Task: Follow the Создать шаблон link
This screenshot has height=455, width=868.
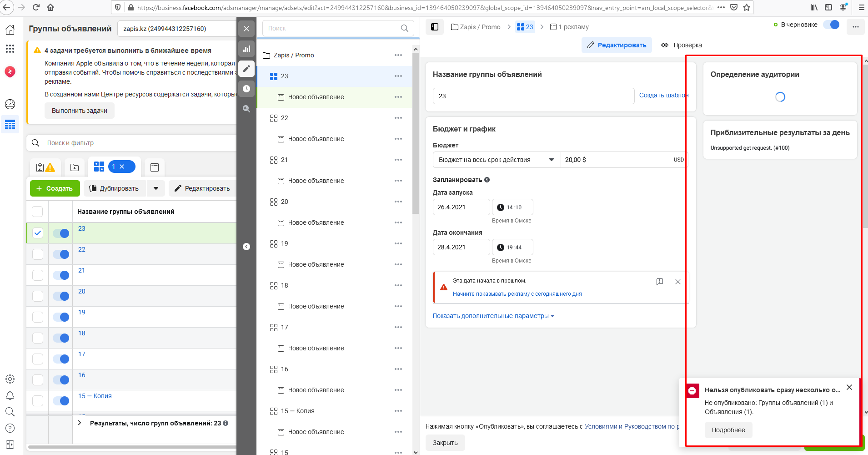Action: [x=664, y=95]
